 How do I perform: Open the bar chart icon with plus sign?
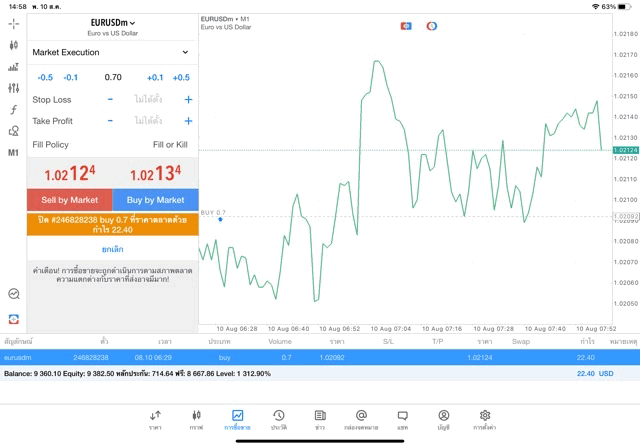13,67
